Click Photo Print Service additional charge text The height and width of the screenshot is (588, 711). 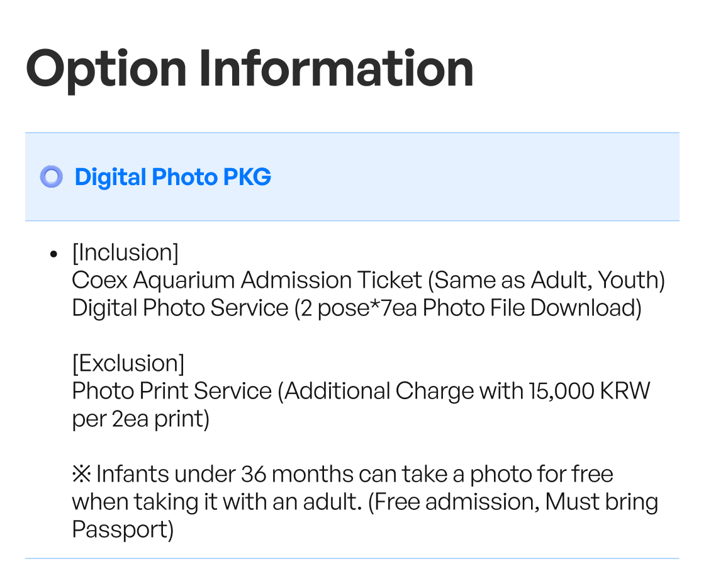coord(361,391)
